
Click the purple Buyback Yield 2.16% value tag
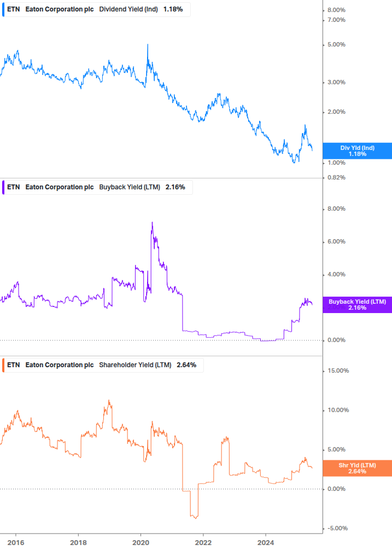coord(358,304)
